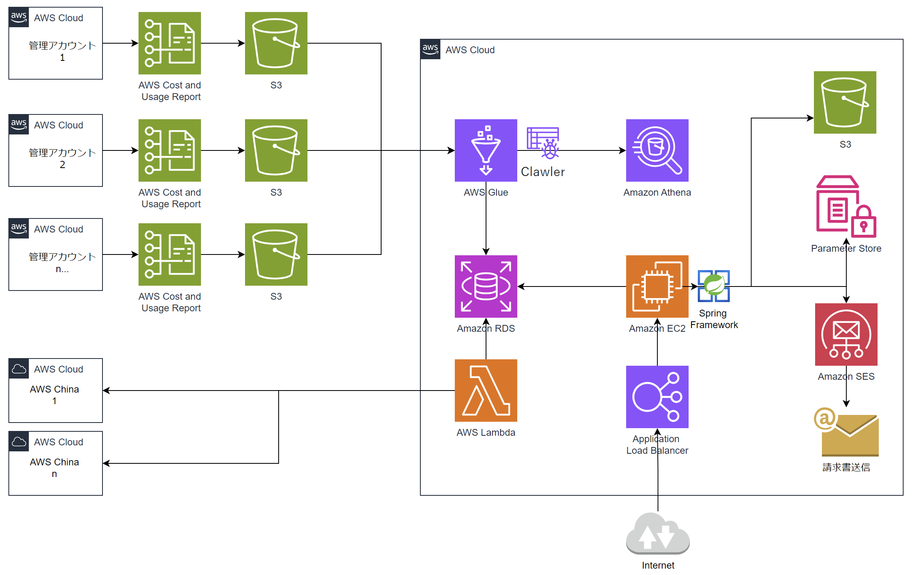This screenshot has width=924, height=575.
Task: Select the Application Load Balancer icon
Action: click(x=657, y=397)
